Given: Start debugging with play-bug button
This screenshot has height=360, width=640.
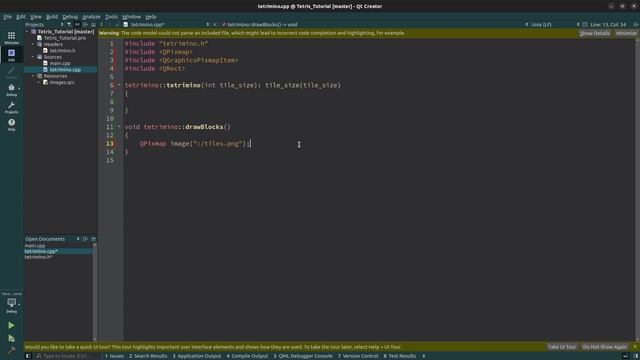Looking at the screenshot, I should 11,338.
